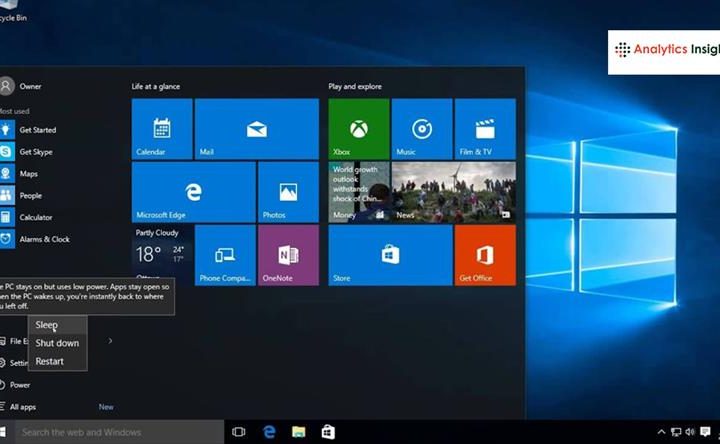Open the Photos tile
The width and height of the screenshot is (720, 444).
288,192
